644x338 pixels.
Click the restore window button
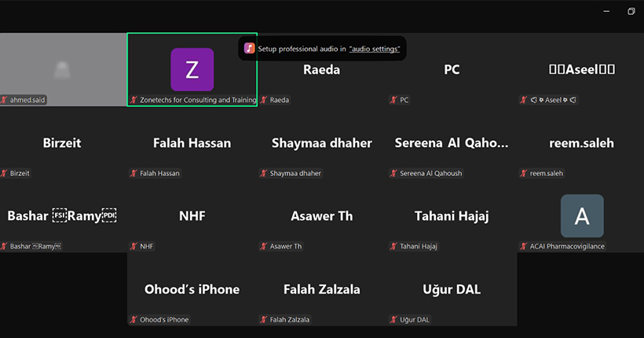coord(631,11)
